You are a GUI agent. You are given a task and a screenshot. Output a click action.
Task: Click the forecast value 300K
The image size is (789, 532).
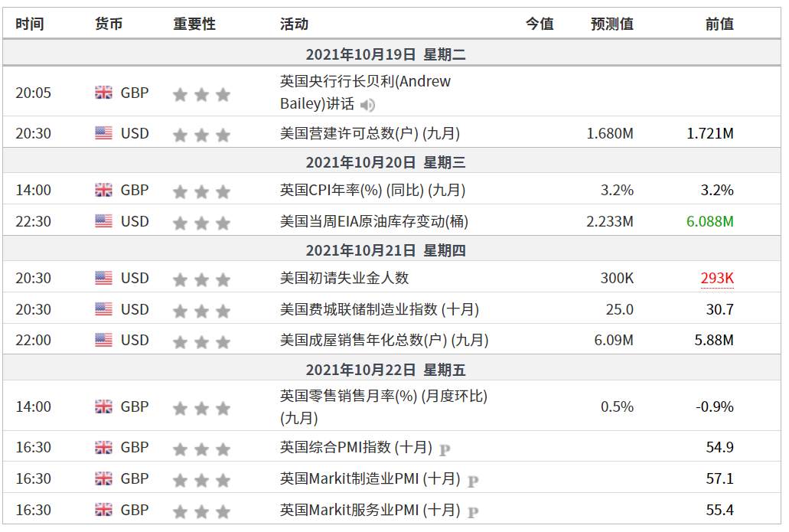tap(617, 278)
